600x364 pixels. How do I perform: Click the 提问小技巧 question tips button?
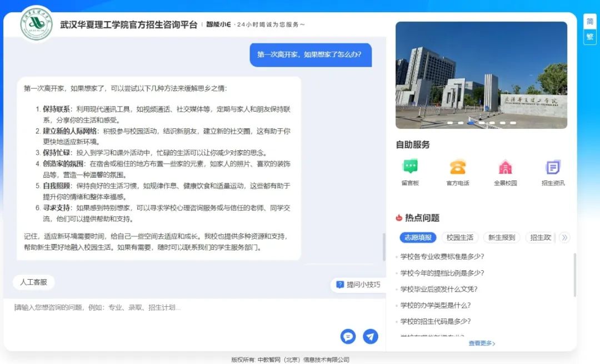click(358, 285)
